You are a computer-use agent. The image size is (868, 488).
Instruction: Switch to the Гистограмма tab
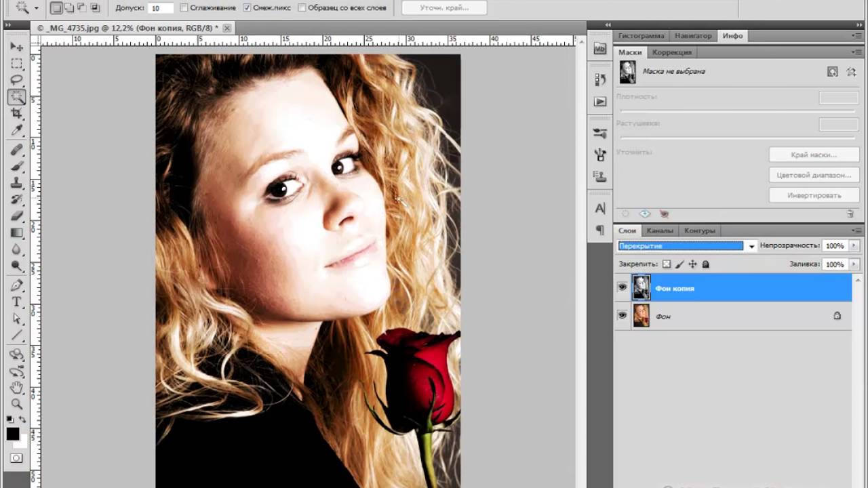click(641, 36)
